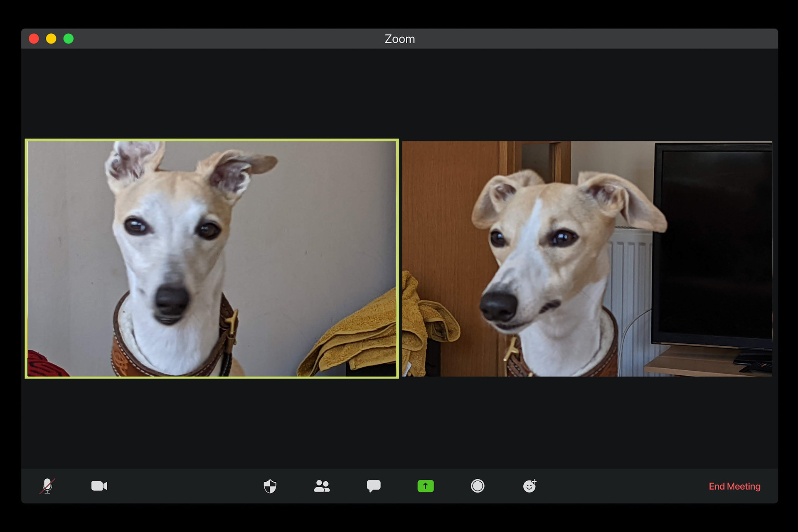Viewport: 798px width, 532px height.
Task: Click the blank toolbar space left of End Meeting
Action: [x=623, y=486]
